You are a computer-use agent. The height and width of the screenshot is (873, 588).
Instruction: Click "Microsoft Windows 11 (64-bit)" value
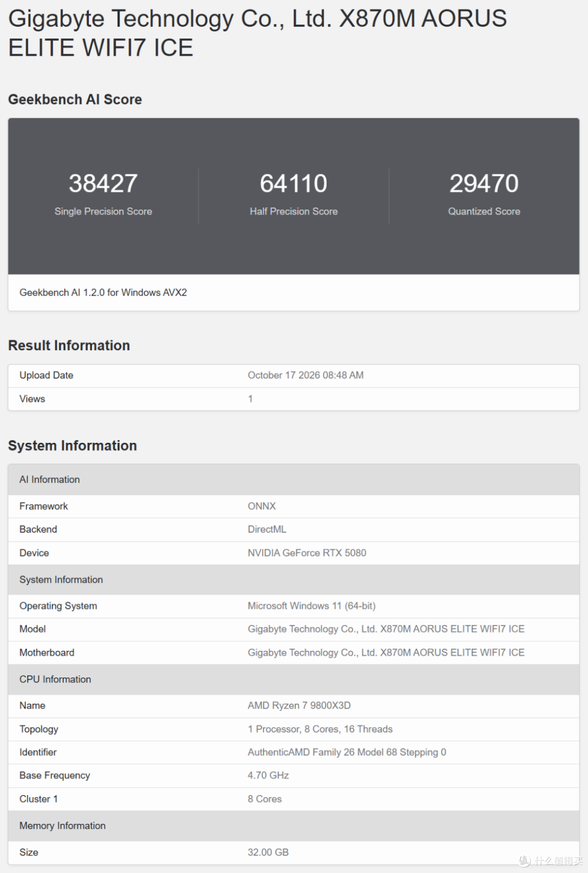coord(312,606)
